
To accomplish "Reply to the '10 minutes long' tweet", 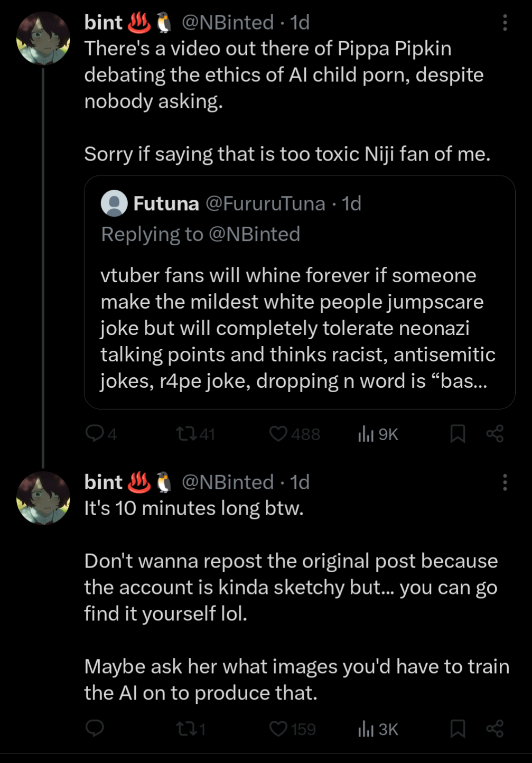I will click(95, 729).
